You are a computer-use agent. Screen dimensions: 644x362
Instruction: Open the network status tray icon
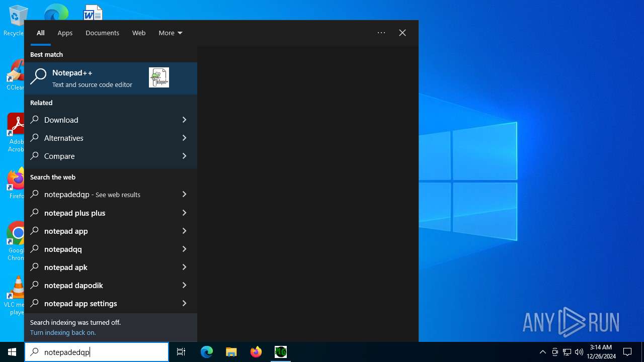coord(567,352)
